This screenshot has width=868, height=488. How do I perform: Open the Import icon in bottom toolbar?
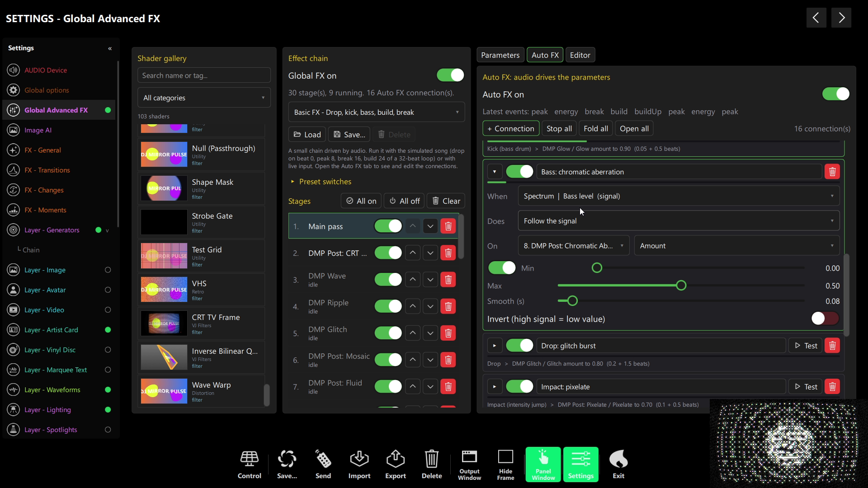click(x=359, y=465)
